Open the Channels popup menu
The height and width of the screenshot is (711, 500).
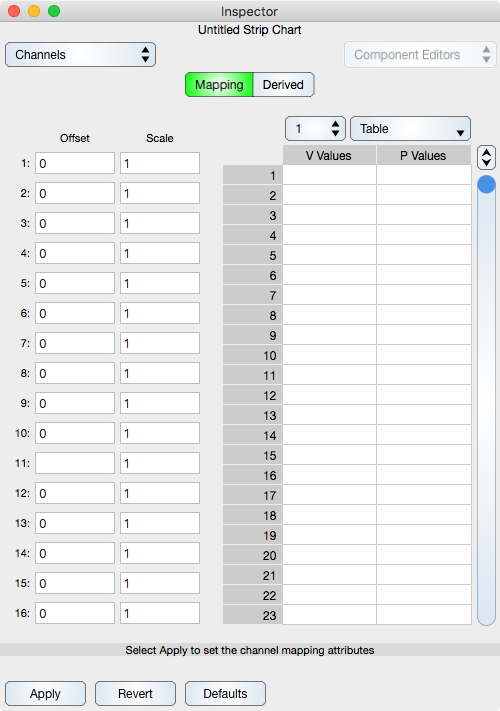[80, 55]
